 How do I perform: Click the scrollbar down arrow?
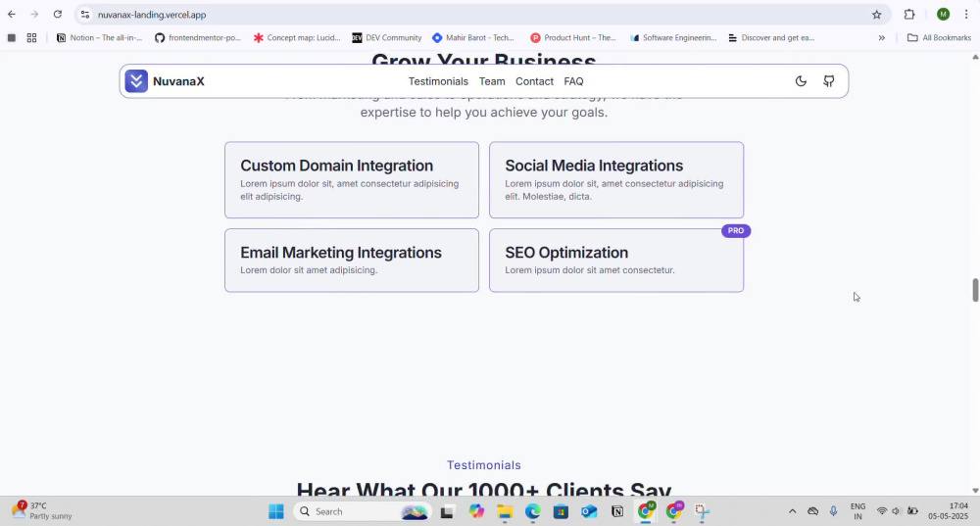975,491
